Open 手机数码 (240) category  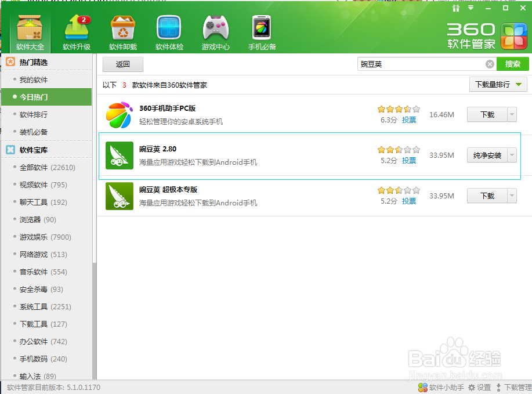[x=46, y=359]
